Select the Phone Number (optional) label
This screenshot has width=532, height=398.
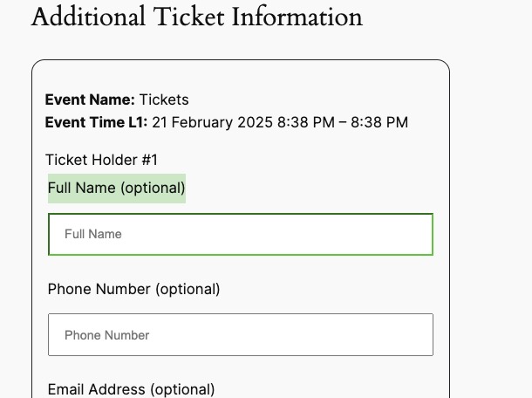[133, 289]
